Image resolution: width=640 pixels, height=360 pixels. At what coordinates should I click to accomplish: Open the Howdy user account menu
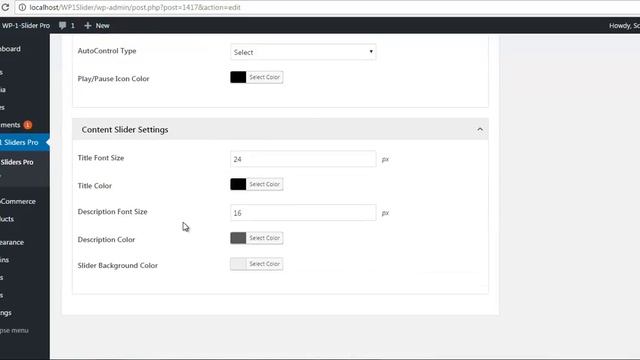624,25
